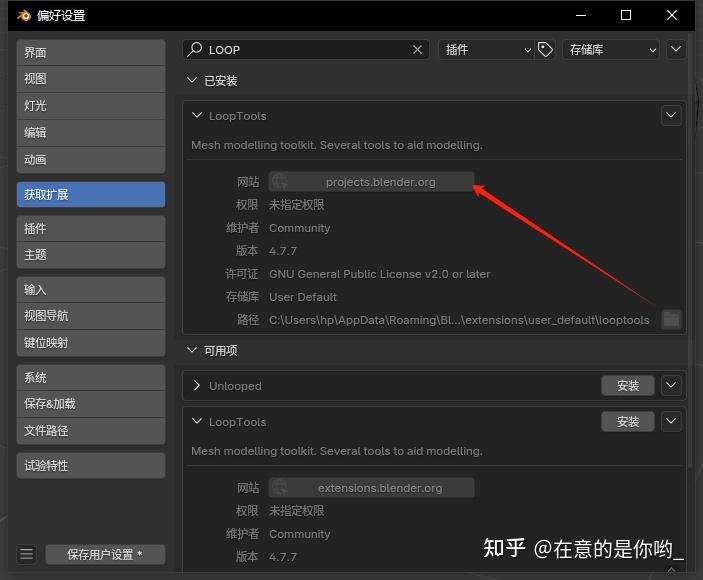The height and width of the screenshot is (580, 703).
Task: Collapse the 可用项 section
Action: pyautogui.click(x=192, y=350)
